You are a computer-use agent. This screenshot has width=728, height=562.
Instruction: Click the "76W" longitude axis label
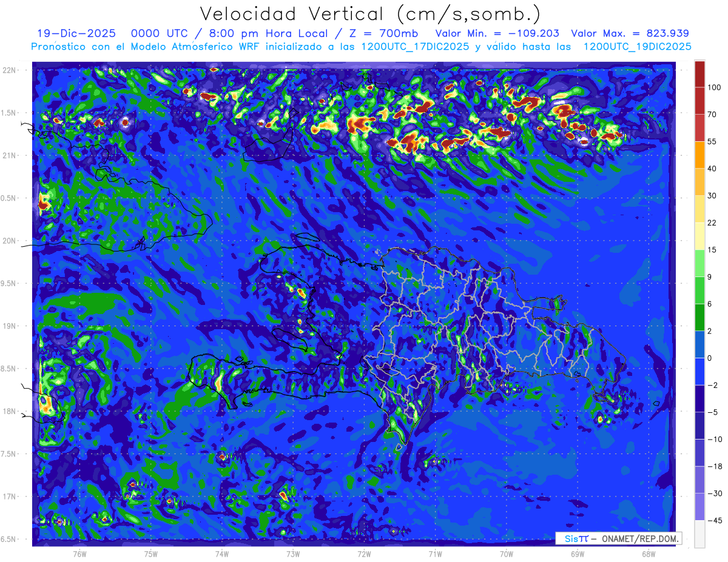(79, 554)
